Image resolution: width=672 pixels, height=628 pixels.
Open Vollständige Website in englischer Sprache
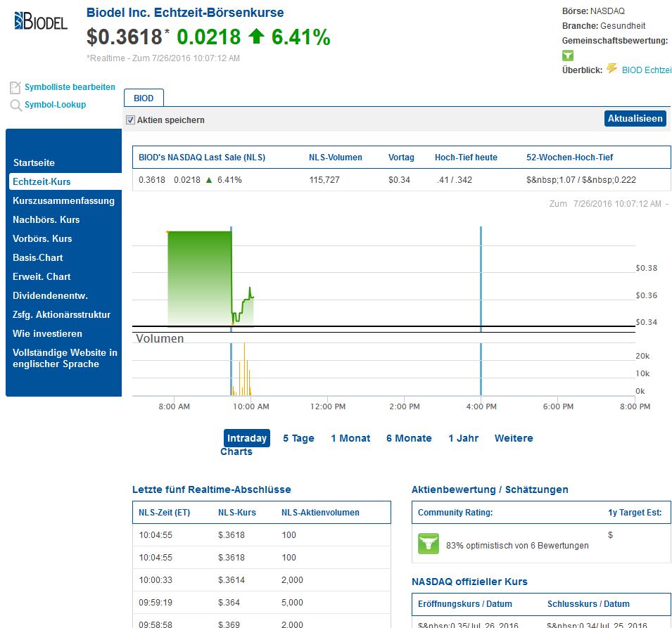(x=65, y=358)
